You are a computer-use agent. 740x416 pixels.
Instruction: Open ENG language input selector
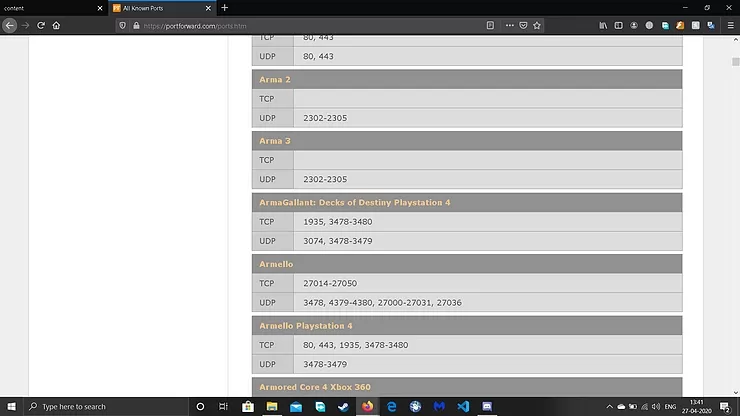(670, 407)
